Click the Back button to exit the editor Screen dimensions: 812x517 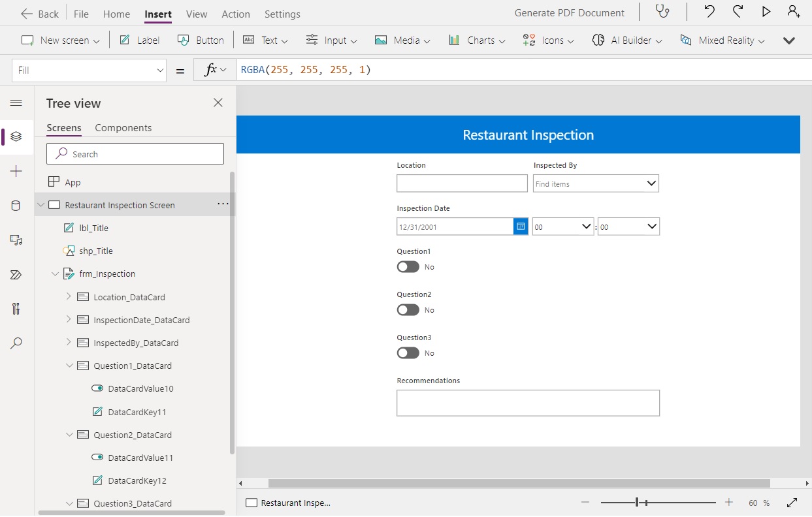tap(39, 12)
